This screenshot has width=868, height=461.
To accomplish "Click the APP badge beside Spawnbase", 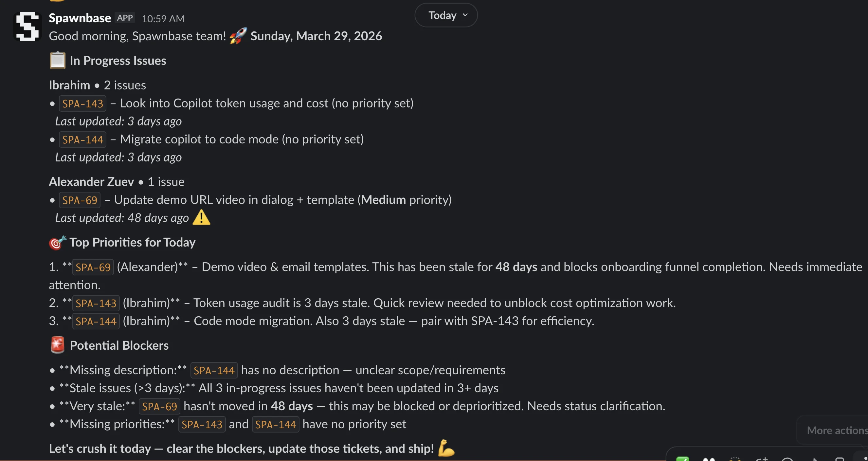I will [124, 18].
